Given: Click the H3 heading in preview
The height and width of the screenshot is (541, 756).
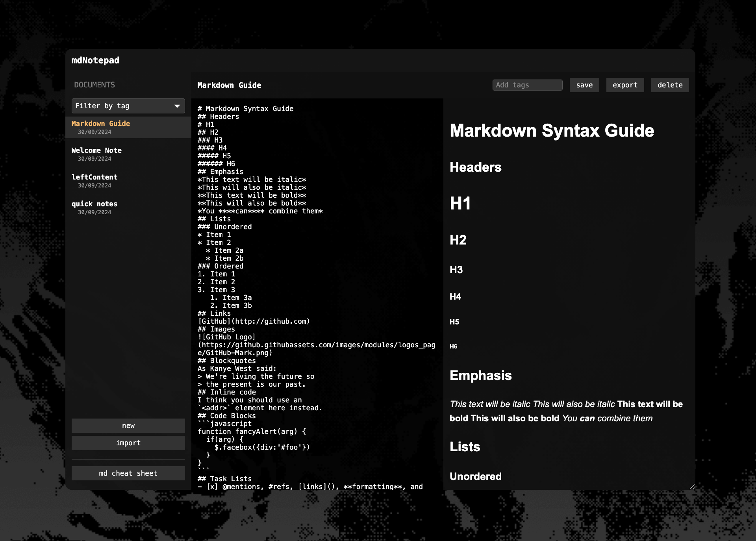Looking at the screenshot, I should [x=456, y=270].
